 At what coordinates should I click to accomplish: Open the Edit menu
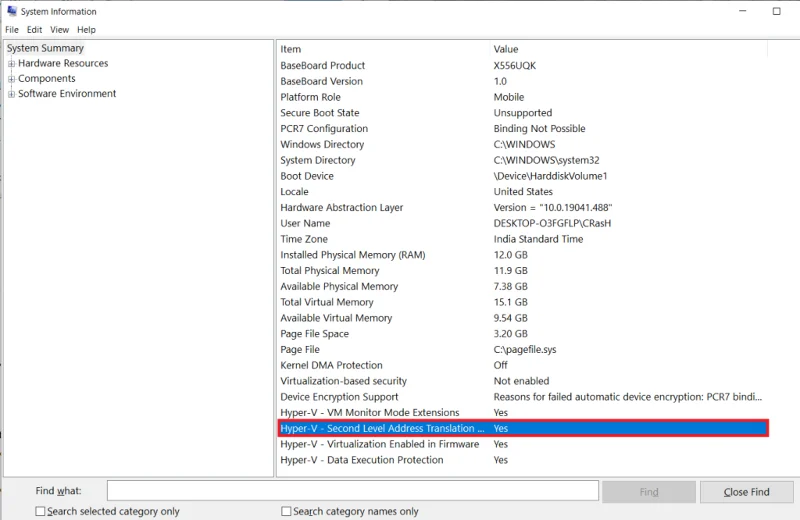[34, 30]
